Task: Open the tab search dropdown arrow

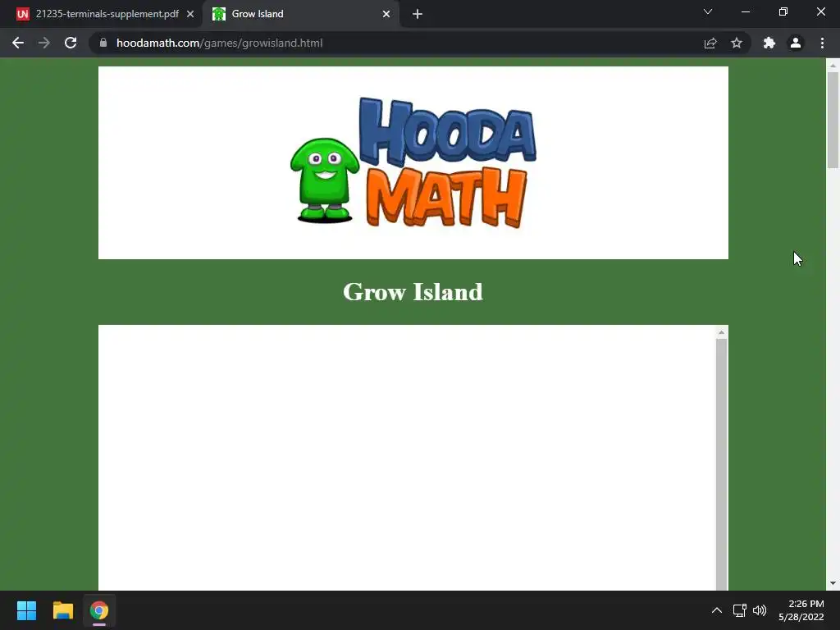Action: pyautogui.click(x=708, y=11)
